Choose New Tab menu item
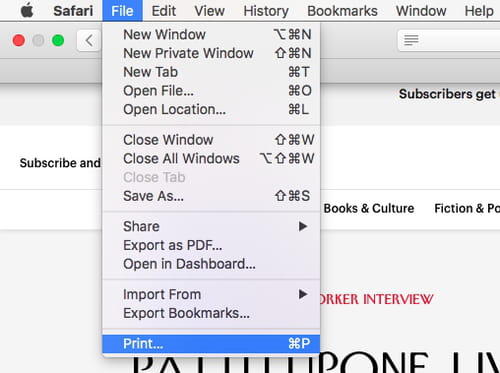This screenshot has width=500, height=373. (x=211, y=72)
